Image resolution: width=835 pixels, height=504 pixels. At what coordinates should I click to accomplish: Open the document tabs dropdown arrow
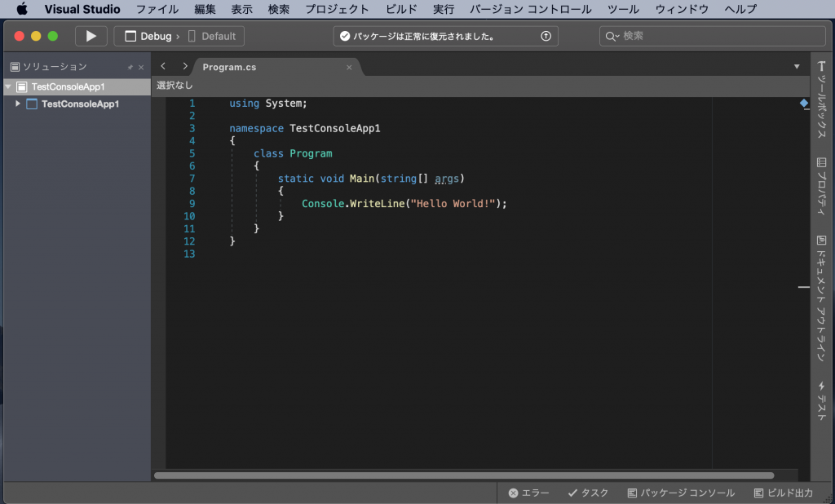797,67
